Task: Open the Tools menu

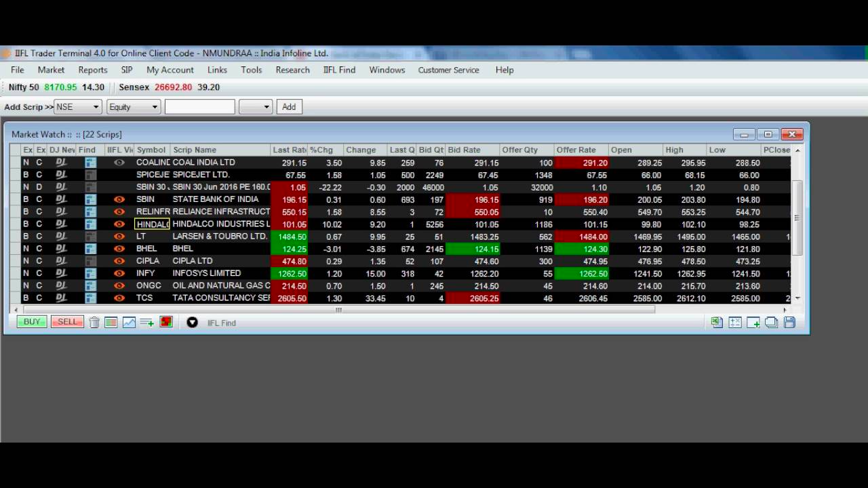Action: tap(251, 70)
